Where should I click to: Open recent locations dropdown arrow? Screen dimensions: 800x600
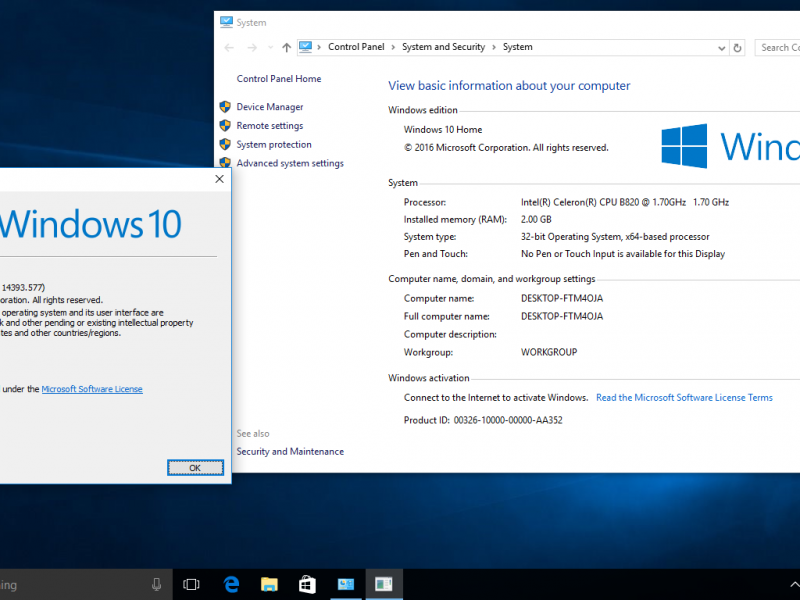[270, 47]
